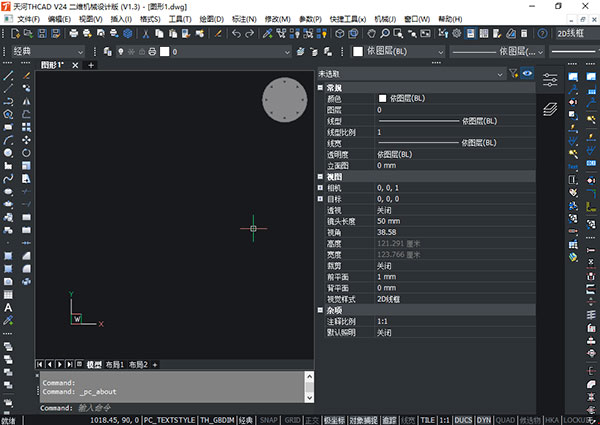Click the properties settings sliders icon
600x425 pixels.
[x=549, y=78]
